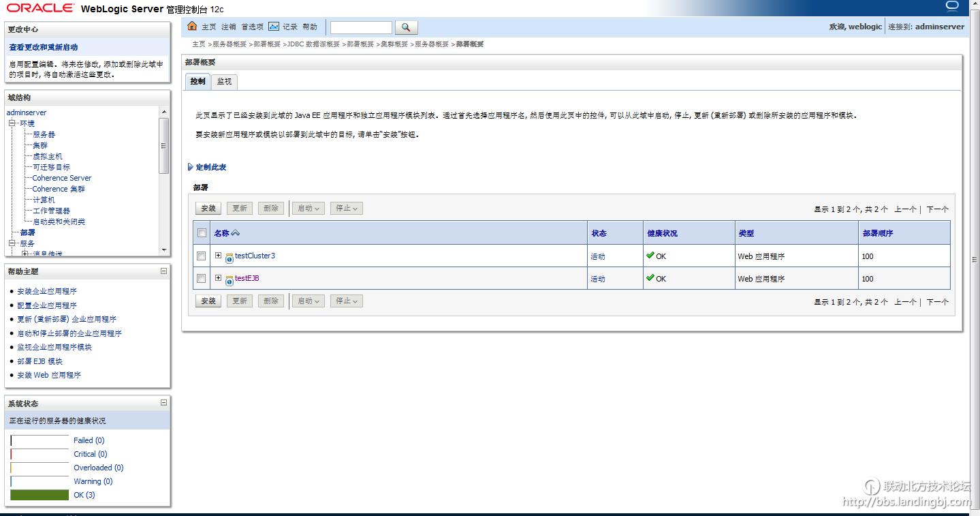This screenshot has width=980, height=516.
Task: Click the sort arrow beside 名称 column
Action: (236, 233)
